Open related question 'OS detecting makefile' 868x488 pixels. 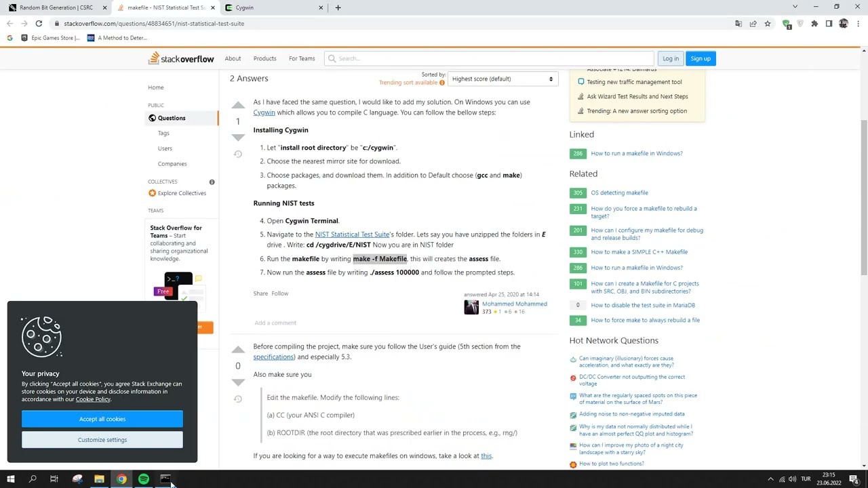click(x=619, y=192)
